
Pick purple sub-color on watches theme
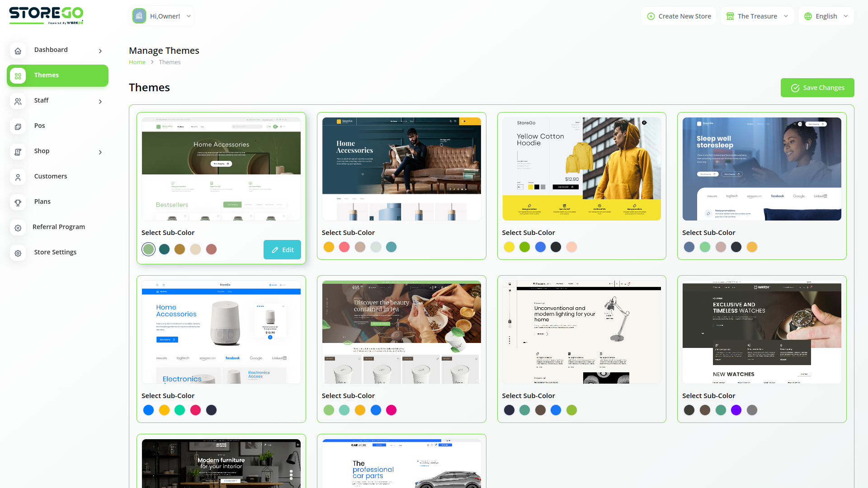pyautogui.click(x=736, y=410)
